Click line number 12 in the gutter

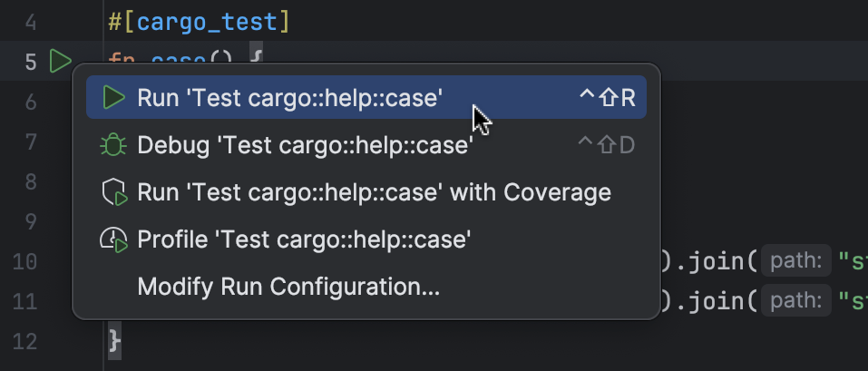coord(25,341)
